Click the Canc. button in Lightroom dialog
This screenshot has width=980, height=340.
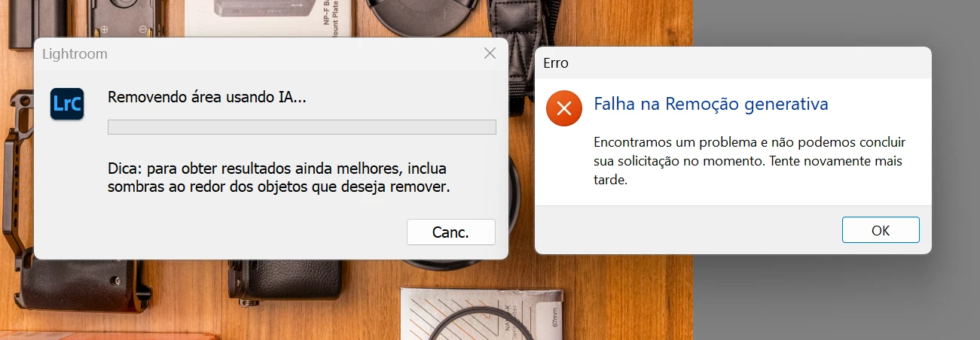tap(450, 232)
